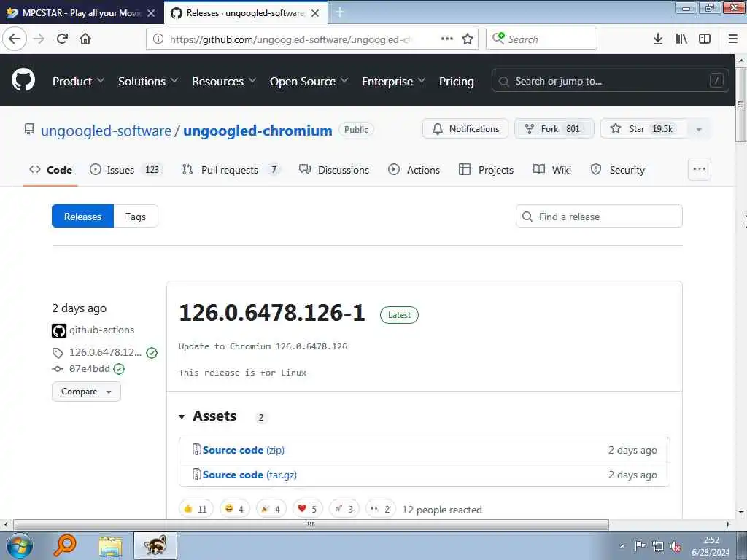Switch to the MPCSTAR browser tab
This screenshot has height=560, width=747.
tap(81, 13)
